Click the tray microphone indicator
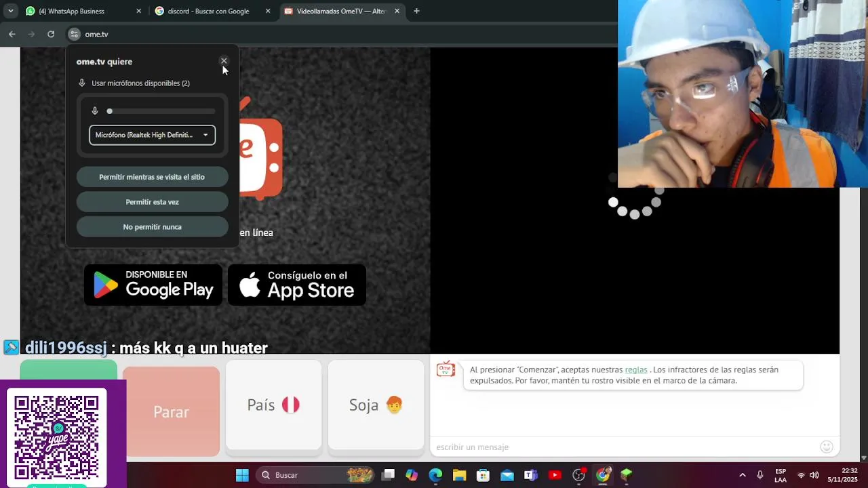The image size is (868, 488). (x=760, y=475)
